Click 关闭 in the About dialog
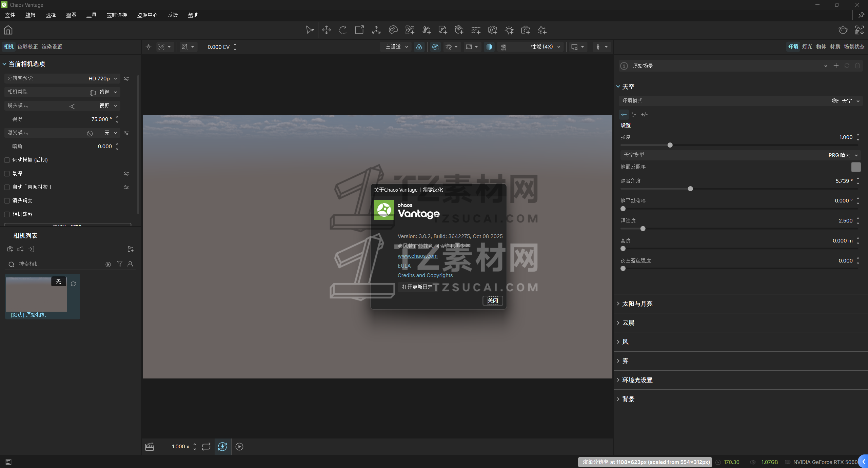868x468 pixels. pos(492,300)
